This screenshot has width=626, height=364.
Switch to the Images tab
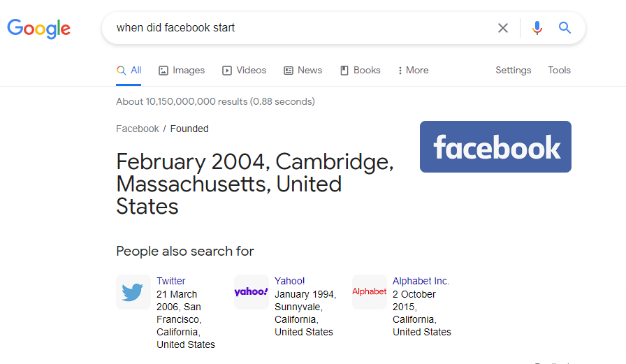pyautogui.click(x=182, y=71)
